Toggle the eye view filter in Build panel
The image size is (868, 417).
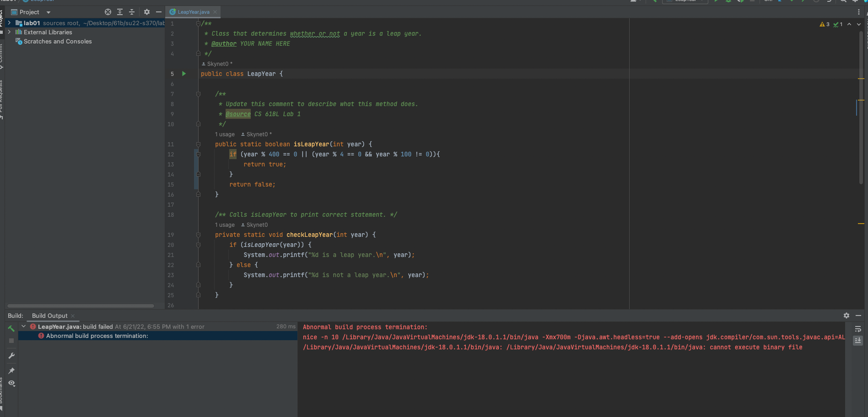pyautogui.click(x=11, y=383)
